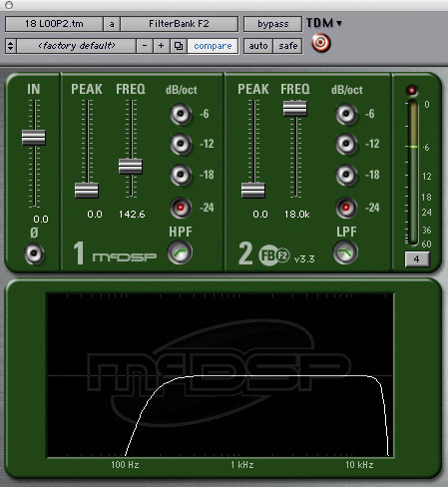Click the copy settings icon

(179, 46)
